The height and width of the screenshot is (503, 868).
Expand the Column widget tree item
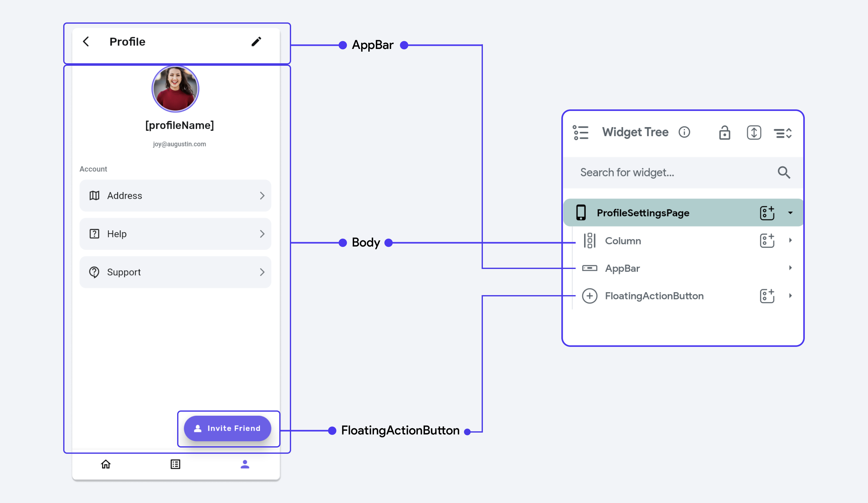point(793,241)
